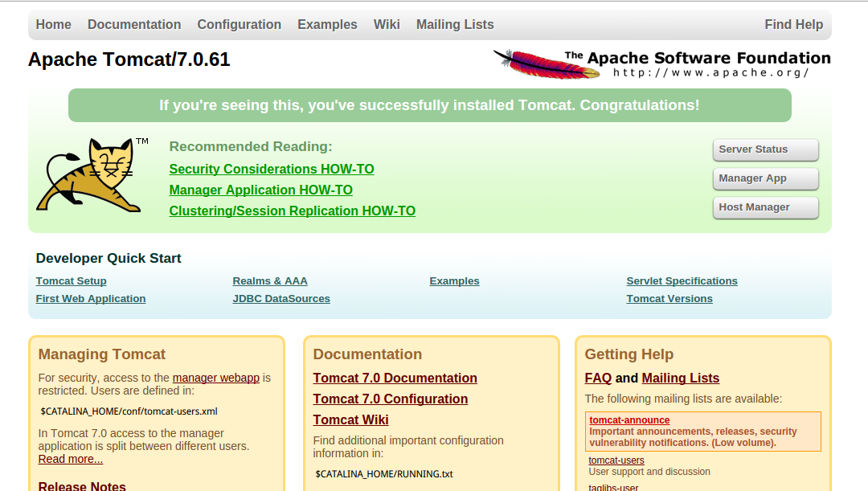The height and width of the screenshot is (491, 868).
Task: Open the Home navigation item
Action: coord(54,24)
